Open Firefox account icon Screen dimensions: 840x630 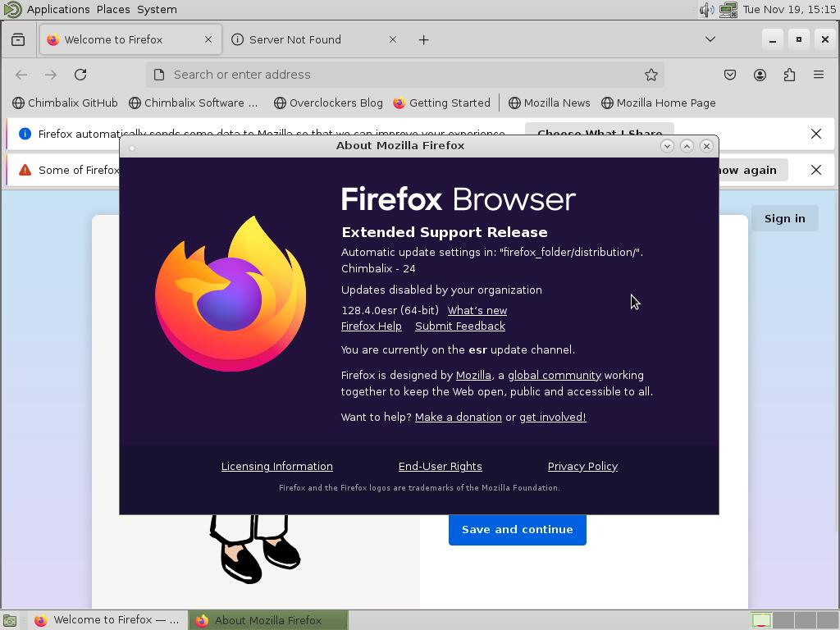[760, 75]
